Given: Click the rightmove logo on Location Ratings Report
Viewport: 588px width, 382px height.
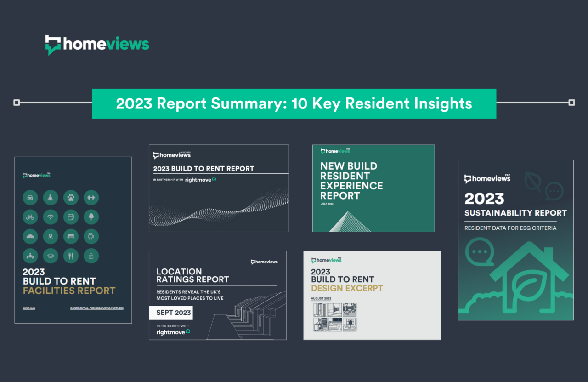Looking at the screenshot, I should 174,332.
